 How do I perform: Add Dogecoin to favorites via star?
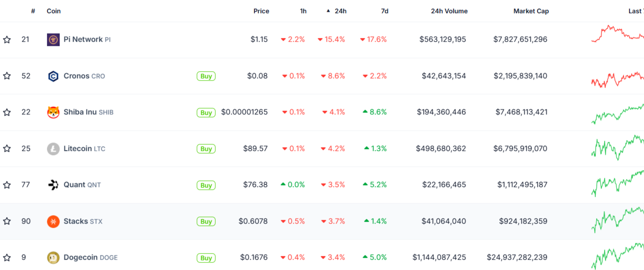pos(7,258)
